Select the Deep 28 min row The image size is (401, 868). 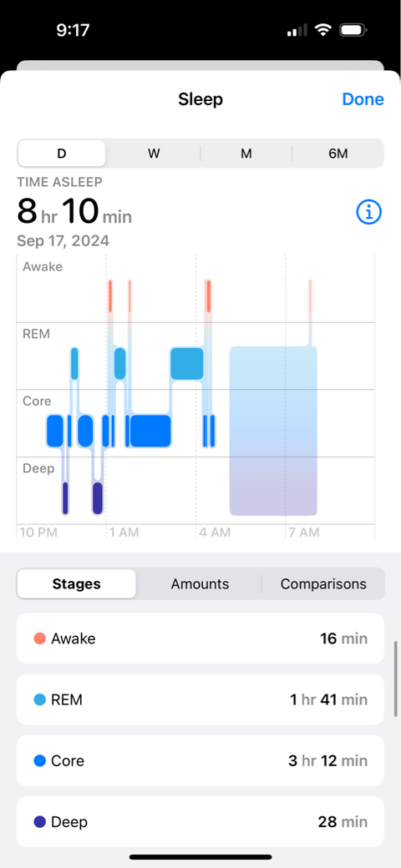(200, 821)
